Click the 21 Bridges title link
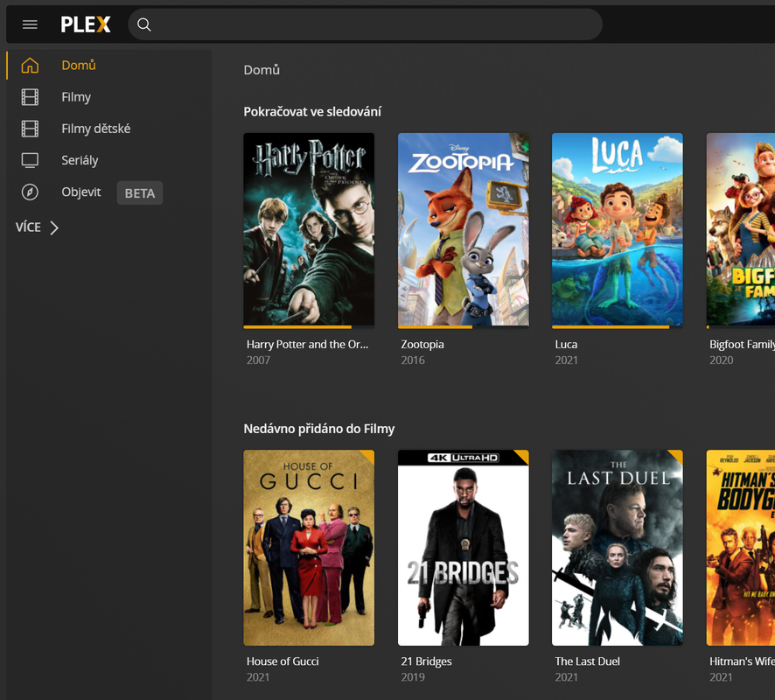775x700 pixels. point(426,661)
